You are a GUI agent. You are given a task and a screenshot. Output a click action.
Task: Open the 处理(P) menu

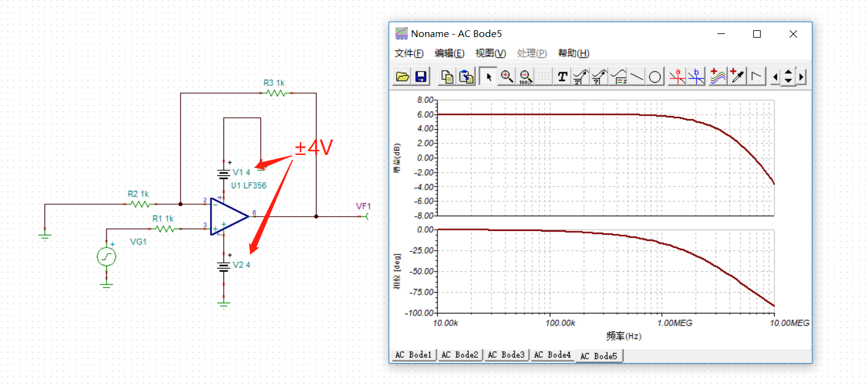tap(532, 53)
